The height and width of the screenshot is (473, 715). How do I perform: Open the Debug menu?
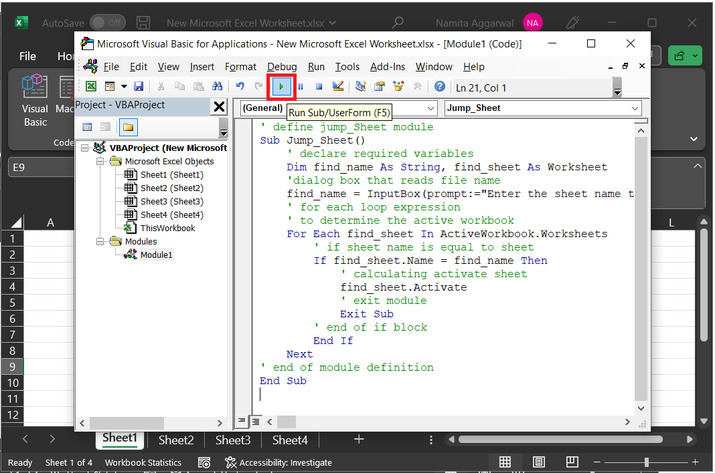point(281,67)
